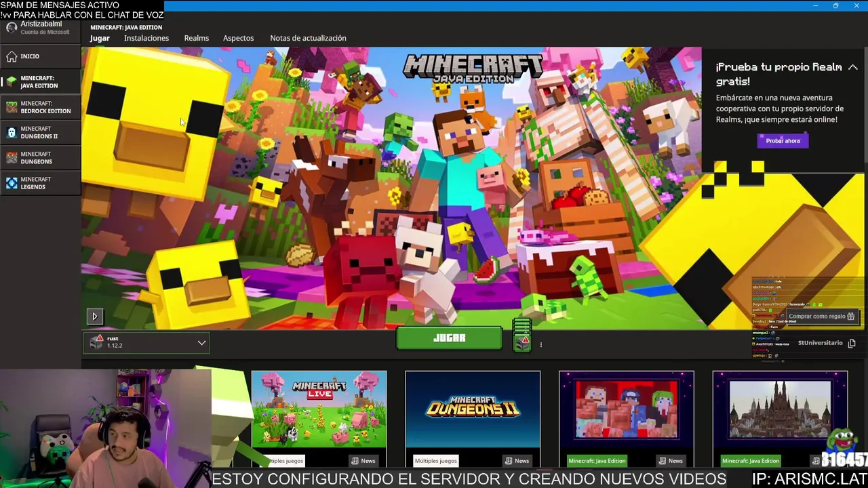Click Múltiples juegos tag on Dungeons II card
868x488 pixels.
click(x=435, y=461)
